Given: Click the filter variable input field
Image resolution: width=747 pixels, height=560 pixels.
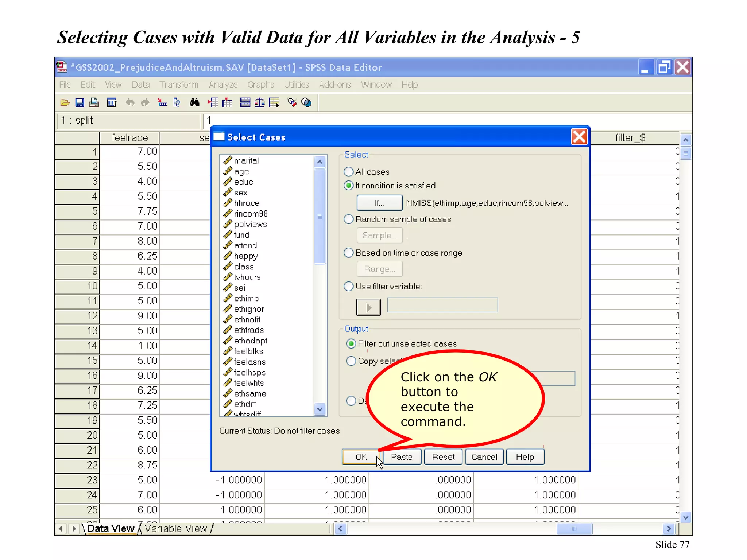Looking at the screenshot, I should click(x=442, y=305).
